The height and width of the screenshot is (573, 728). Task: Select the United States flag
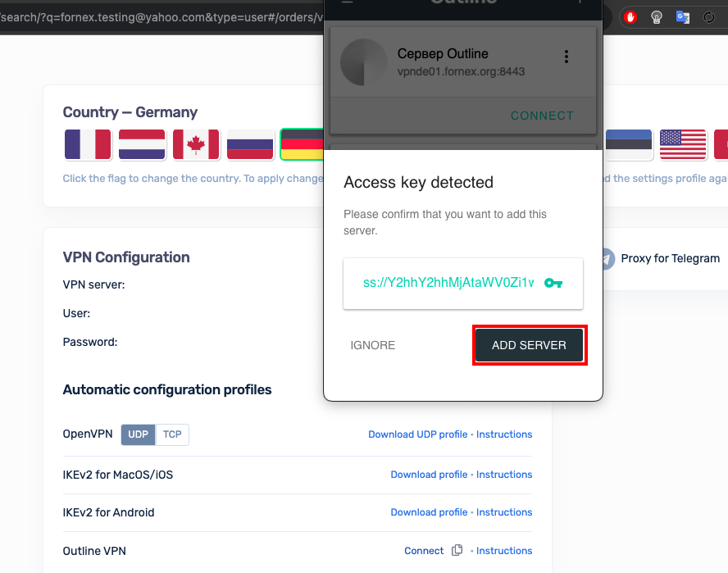click(683, 144)
